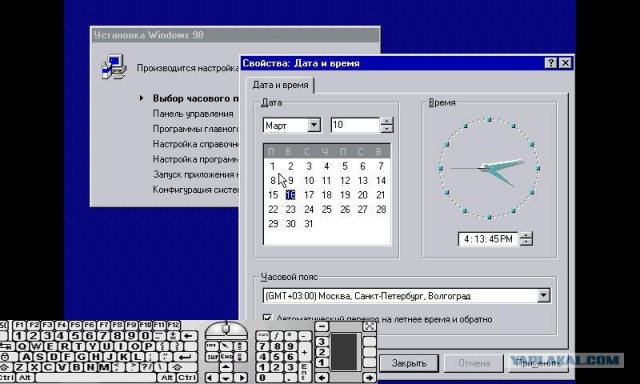
Task: Tap the End key in navigation cluster
Action: tap(227, 357)
